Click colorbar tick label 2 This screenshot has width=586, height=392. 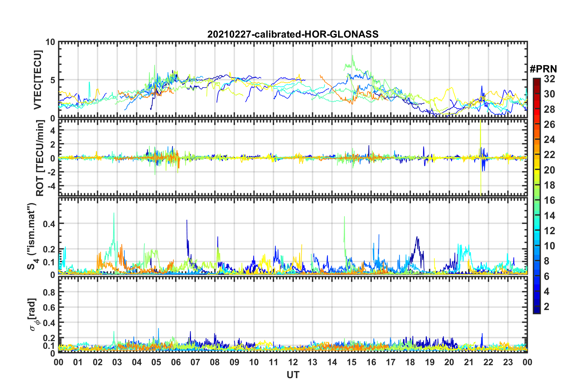(547, 307)
